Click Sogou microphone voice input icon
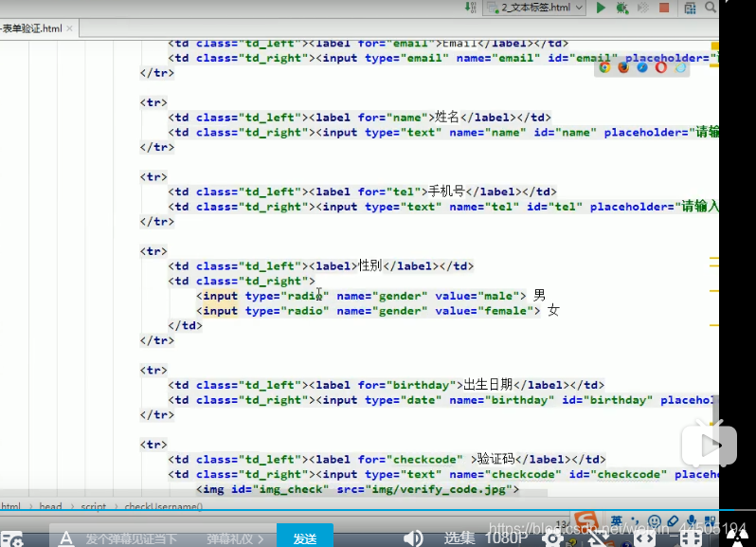This screenshot has width=756, height=547. pyautogui.click(x=692, y=521)
